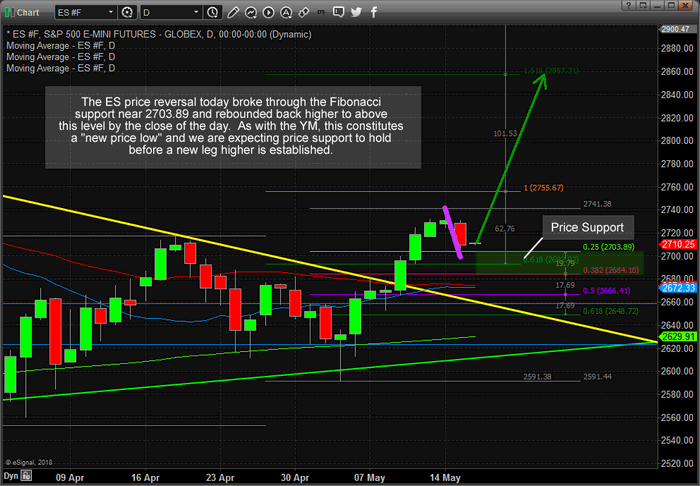Viewport: 700px width, 486px height.
Task: Click the 0.618 (2648.72) Fibonacci label
Action: pyautogui.click(x=610, y=311)
